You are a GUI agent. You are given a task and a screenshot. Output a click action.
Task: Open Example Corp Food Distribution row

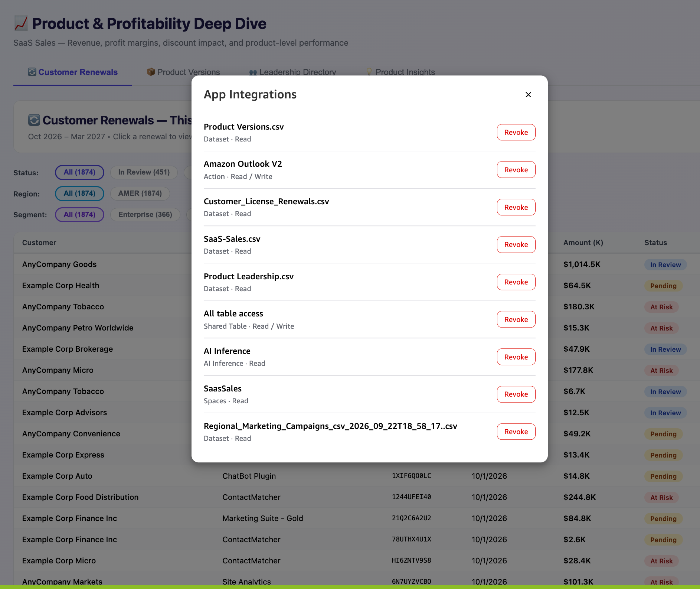[356, 497]
